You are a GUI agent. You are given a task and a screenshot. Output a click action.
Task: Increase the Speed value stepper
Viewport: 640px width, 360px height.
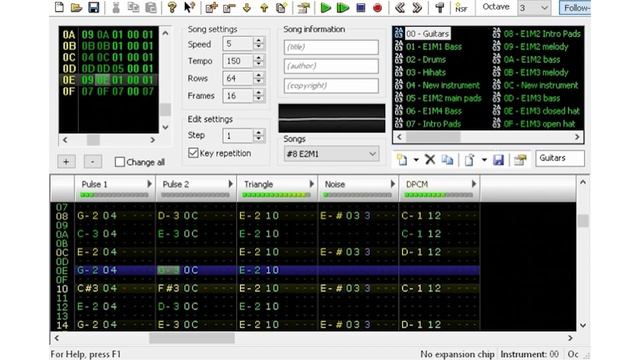[258, 40]
